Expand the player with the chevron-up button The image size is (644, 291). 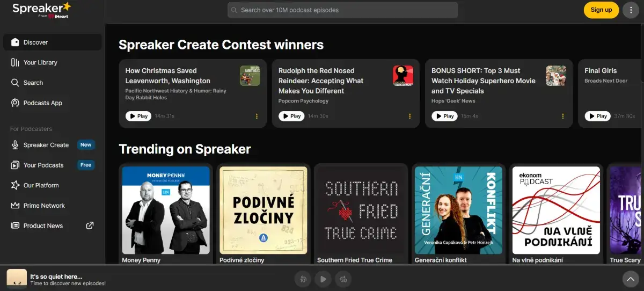tap(631, 279)
